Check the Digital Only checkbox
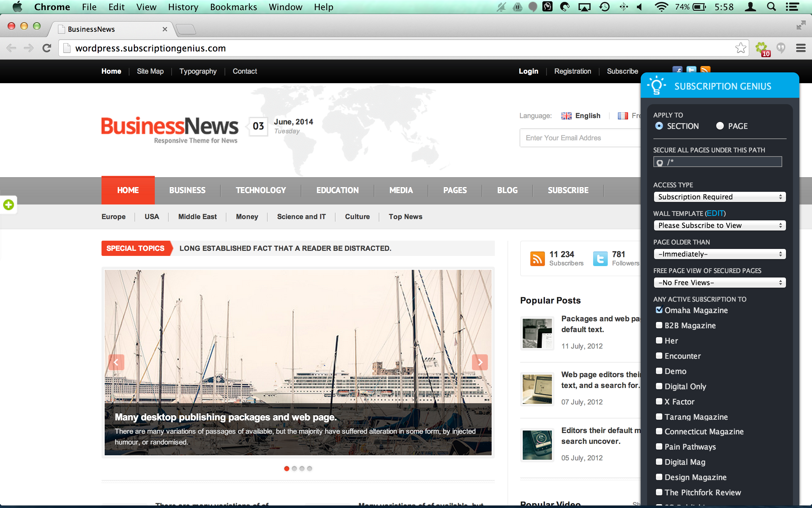Viewport: 812px width, 508px height. point(659,386)
